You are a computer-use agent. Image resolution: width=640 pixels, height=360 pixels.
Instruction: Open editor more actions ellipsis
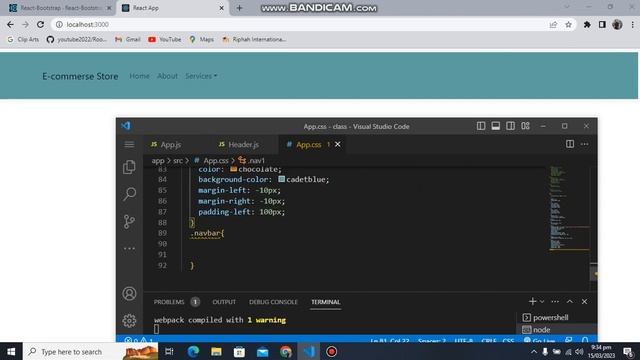point(584,144)
